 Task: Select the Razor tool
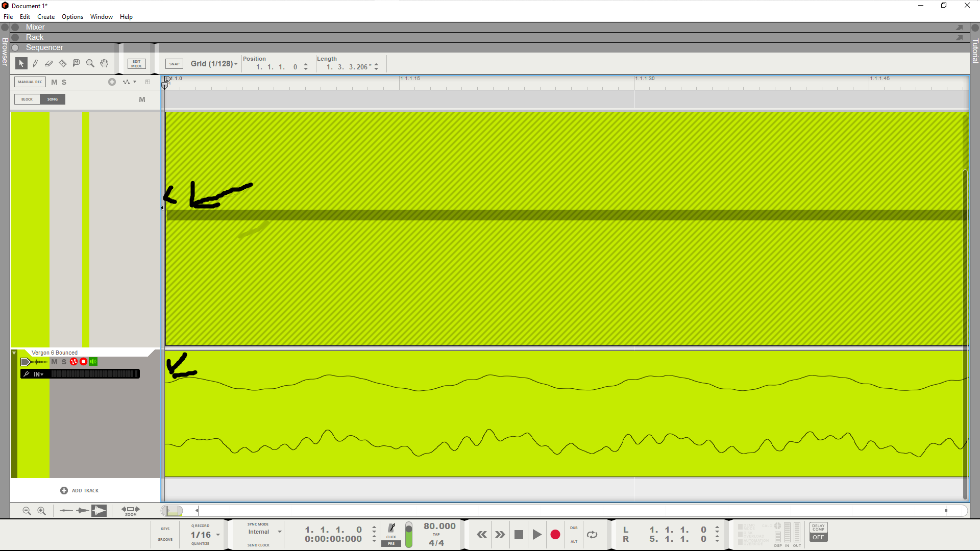pyautogui.click(x=63, y=63)
